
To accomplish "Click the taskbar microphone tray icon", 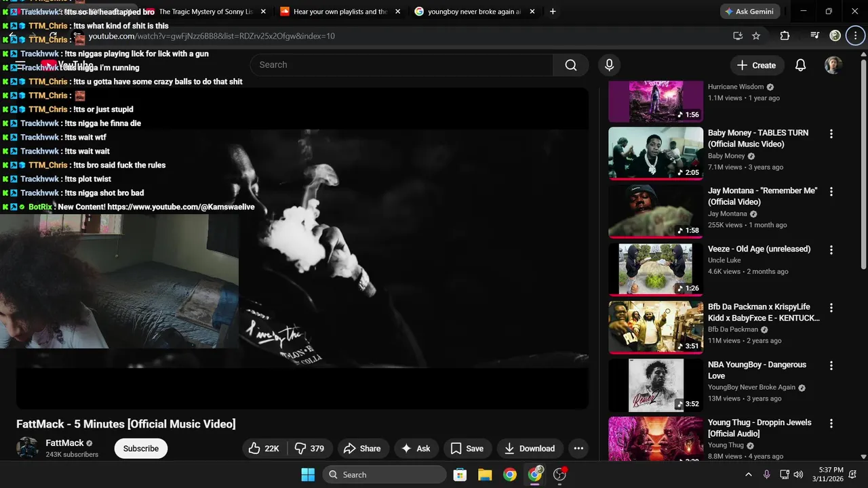I will (x=767, y=474).
